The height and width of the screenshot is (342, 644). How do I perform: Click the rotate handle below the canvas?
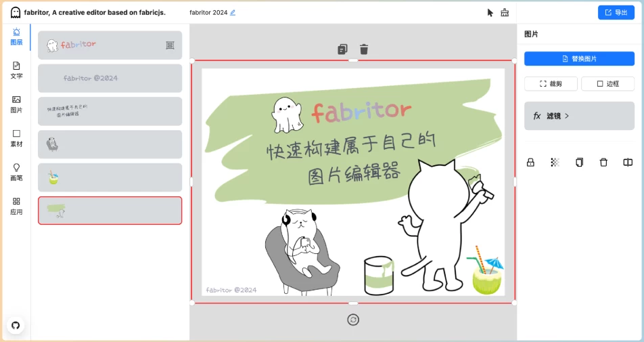click(352, 320)
